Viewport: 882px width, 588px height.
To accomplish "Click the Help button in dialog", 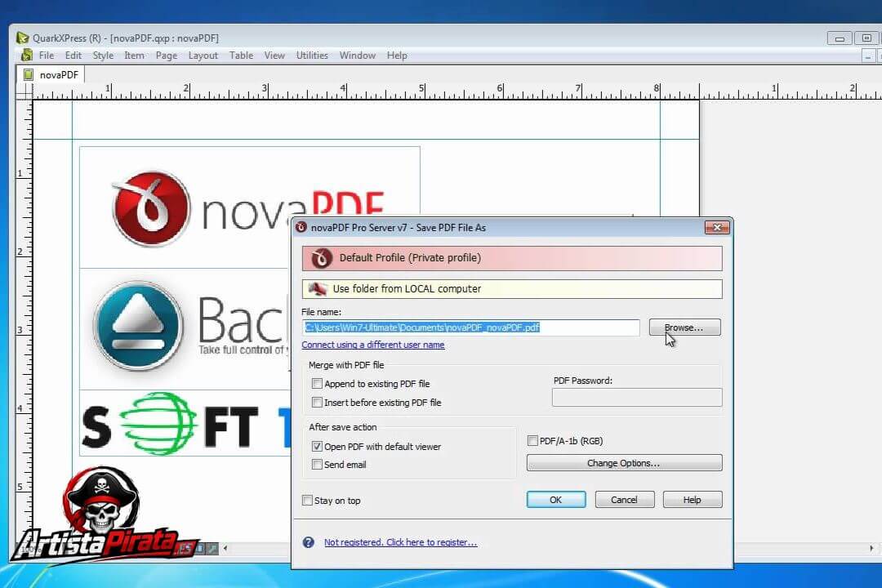I will click(693, 500).
